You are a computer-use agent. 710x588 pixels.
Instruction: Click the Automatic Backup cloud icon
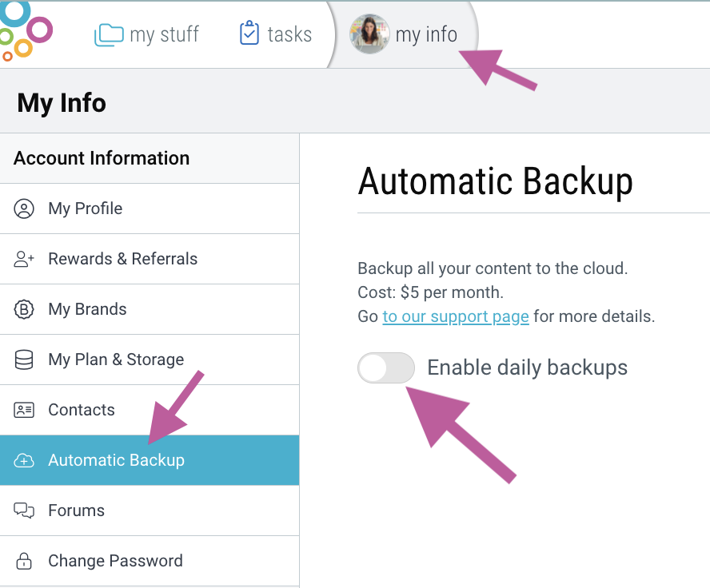[24, 461]
